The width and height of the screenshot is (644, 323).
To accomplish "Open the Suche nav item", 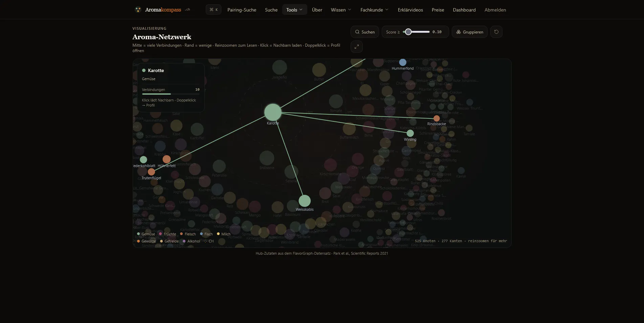I will [271, 10].
